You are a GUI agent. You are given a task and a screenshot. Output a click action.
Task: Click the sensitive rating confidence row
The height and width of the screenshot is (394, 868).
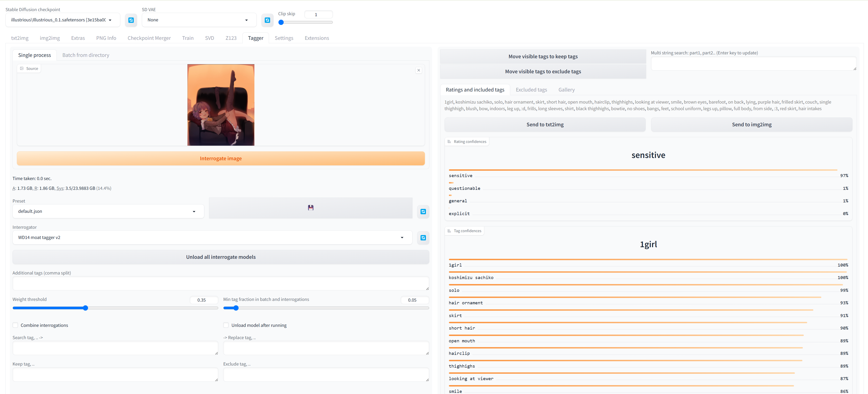[x=648, y=174]
